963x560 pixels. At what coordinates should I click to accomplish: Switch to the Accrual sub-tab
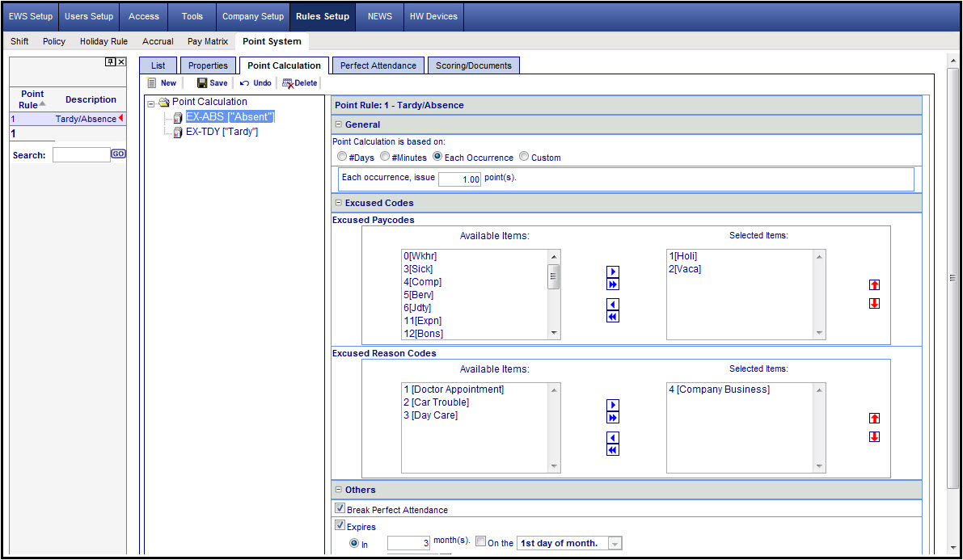tap(158, 41)
